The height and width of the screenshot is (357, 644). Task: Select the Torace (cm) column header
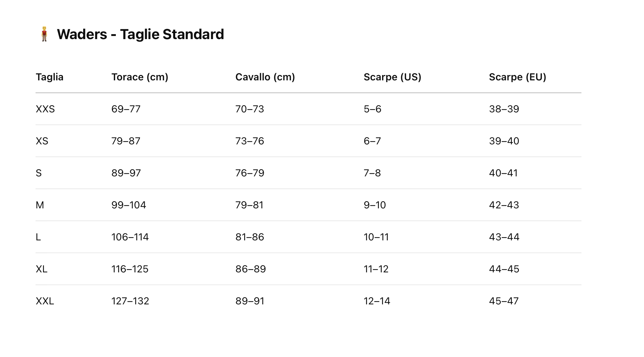[x=140, y=77]
